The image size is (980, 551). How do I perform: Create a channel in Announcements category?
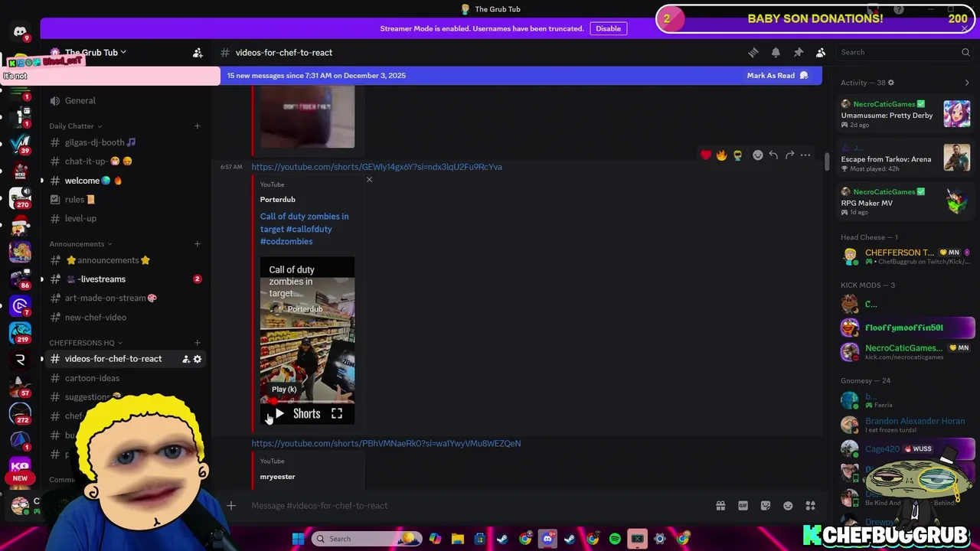pyautogui.click(x=197, y=244)
